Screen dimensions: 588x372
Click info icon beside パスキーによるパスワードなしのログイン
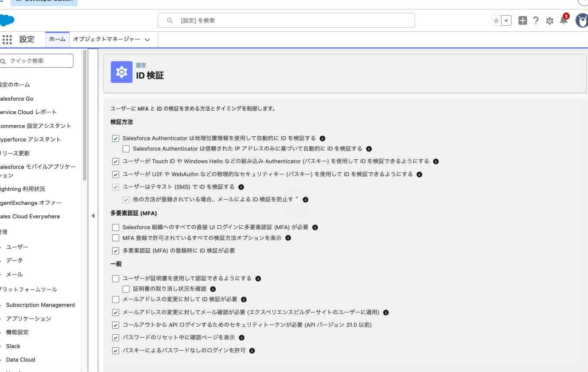252,351
